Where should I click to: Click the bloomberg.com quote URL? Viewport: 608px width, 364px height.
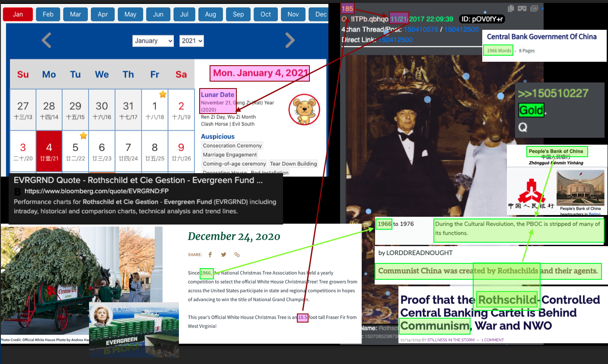(x=97, y=191)
